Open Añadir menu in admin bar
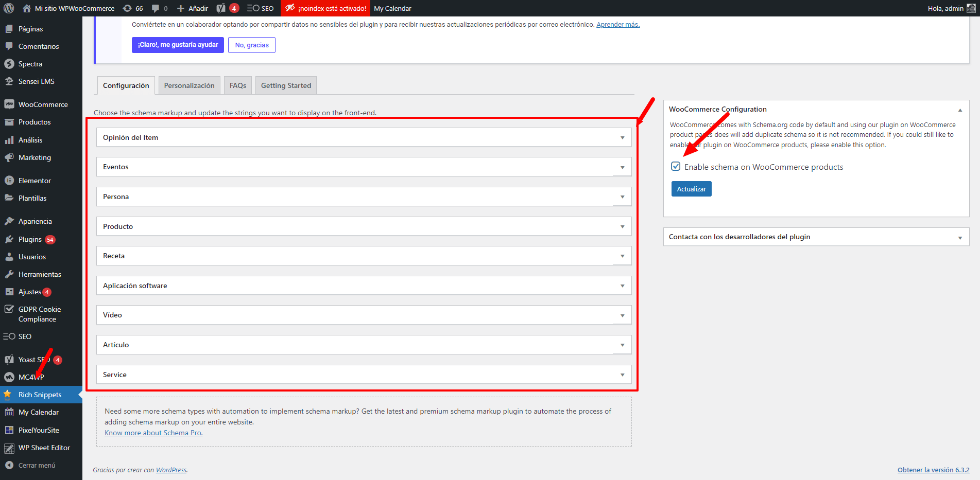980x480 pixels. (193, 8)
